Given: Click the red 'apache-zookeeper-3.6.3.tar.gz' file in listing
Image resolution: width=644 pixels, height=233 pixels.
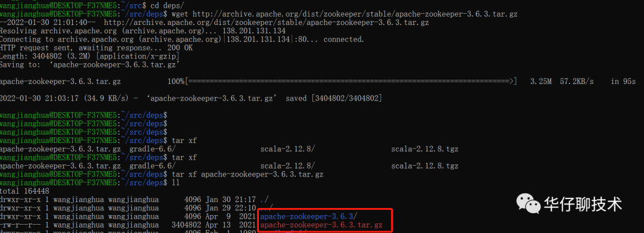Looking at the screenshot, I should coord(321,225).
